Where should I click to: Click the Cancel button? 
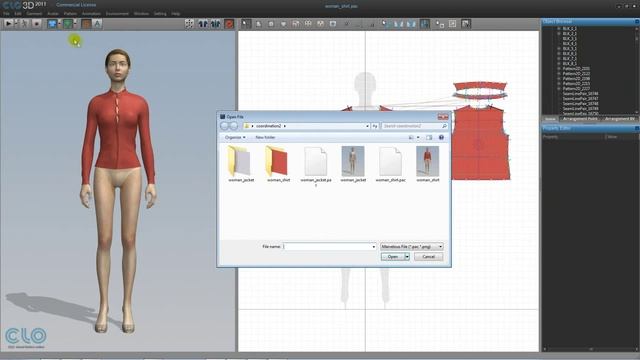(429, 257)
